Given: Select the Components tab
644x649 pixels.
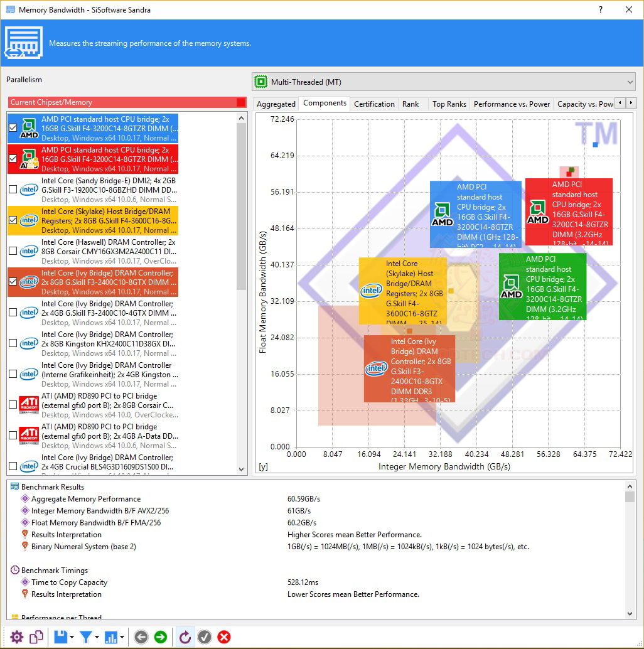Looking at the screenshot, I should point(325,103).
